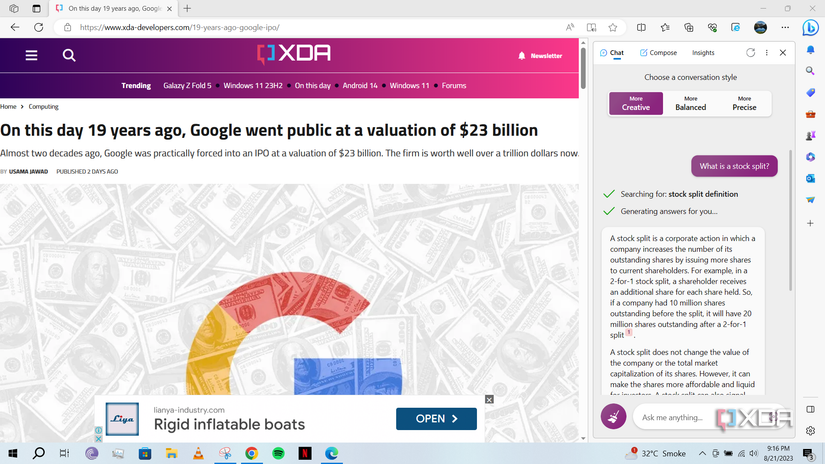Image resolution: width=825 pixels, height=464 pixels.
Task: Select More Creative conversation style
Action: click(x=636, y=103)
